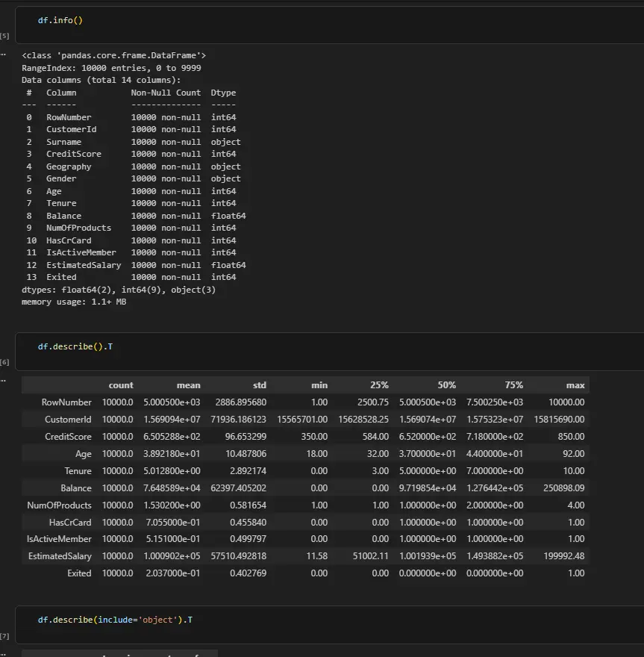Select the NumOfProducts row label in describe table
The width and height of the screenshot is (644, 657).
coord(59,505)
